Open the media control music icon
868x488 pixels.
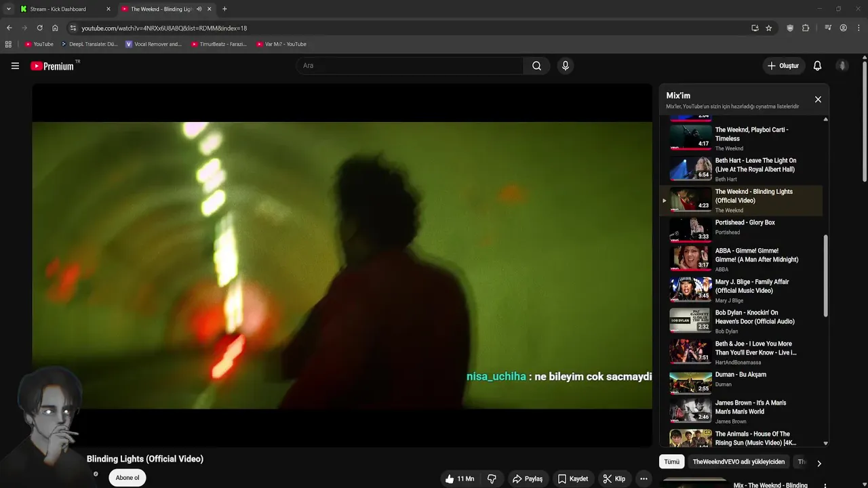point(828,28)
